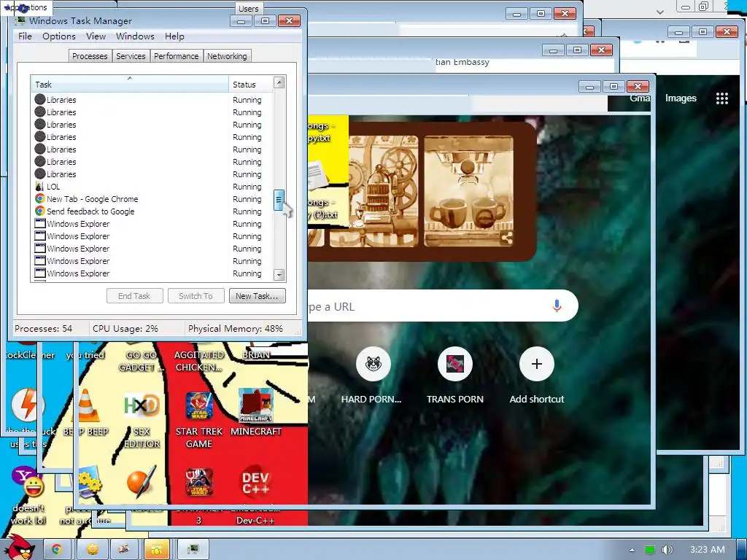Open the Star Wars icon labeled 3
The width and height of the screenshot is (747, 560).
(x=199, y=482)
